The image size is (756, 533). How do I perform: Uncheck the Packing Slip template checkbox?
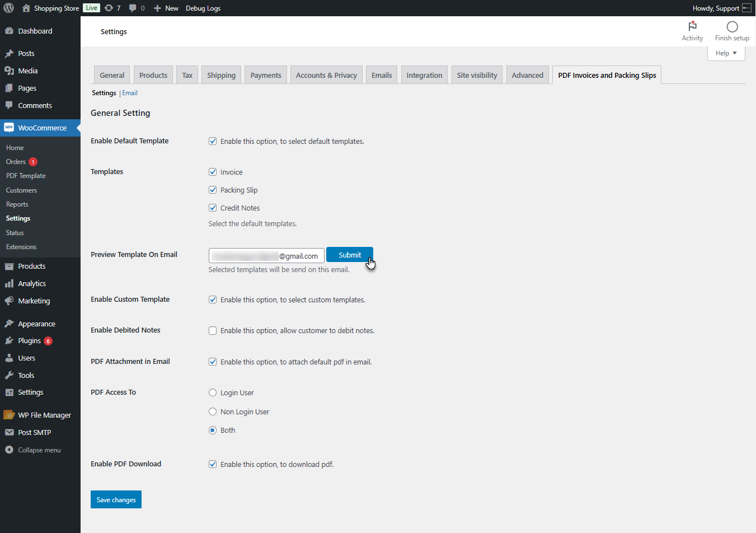tap(213, 190)
